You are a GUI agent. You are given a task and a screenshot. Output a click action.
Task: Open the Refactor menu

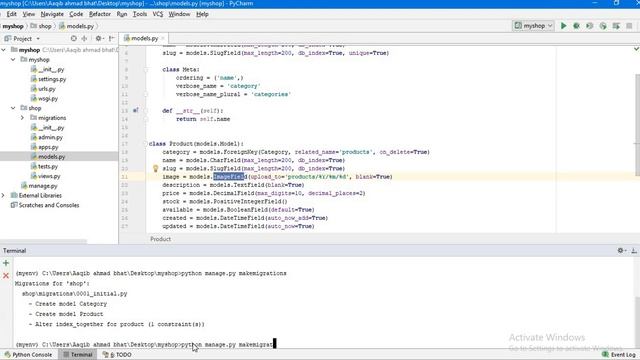100,14
